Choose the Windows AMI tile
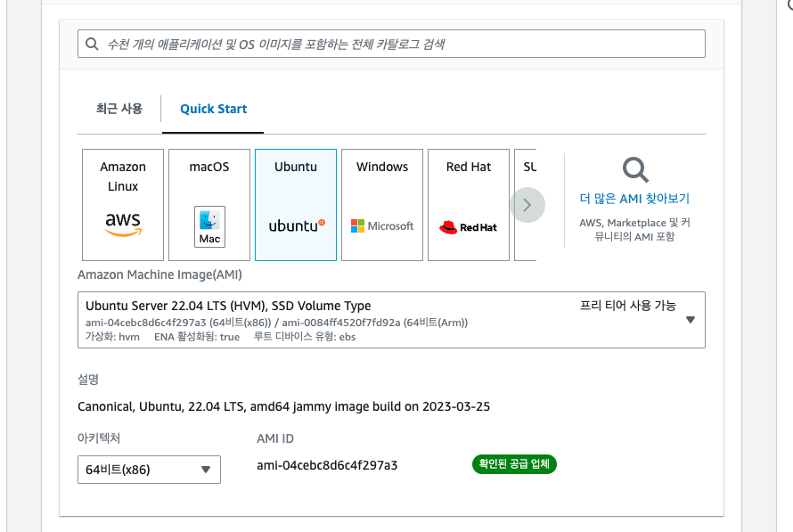Screen dimensions: 793x532 coord(382,205)
